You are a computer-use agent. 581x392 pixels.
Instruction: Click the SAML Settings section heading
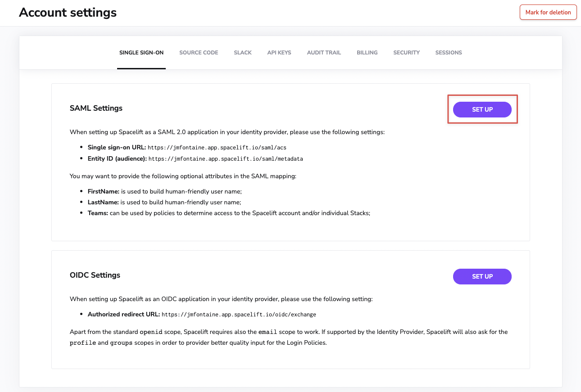pyautogui.click(x=96, y=108)
